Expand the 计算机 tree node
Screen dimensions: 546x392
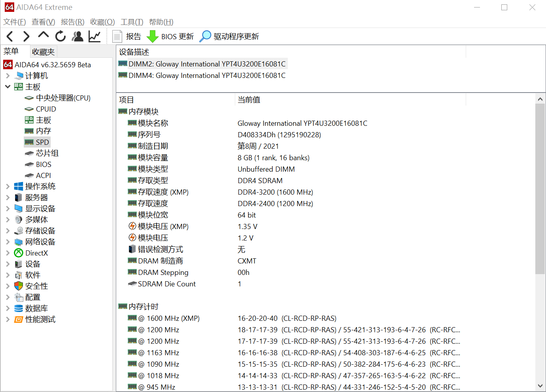[x=8, y=76]
